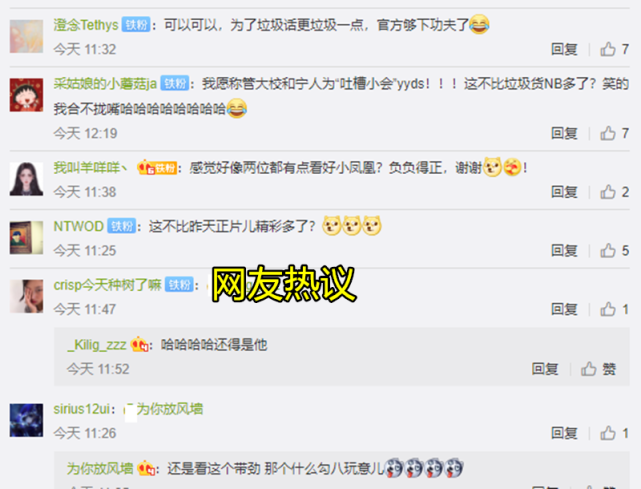Click thumbs-up on 我叫羊咩咩's comment
Image resolution: width=641 pixels, height=489 pixels.
pos(608,192)
